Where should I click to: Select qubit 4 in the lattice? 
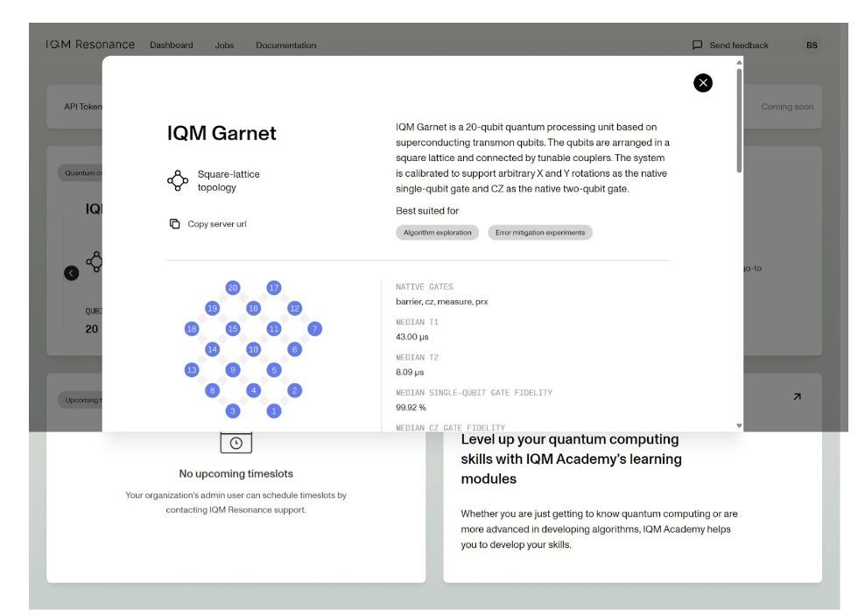(x=253, y=390)
